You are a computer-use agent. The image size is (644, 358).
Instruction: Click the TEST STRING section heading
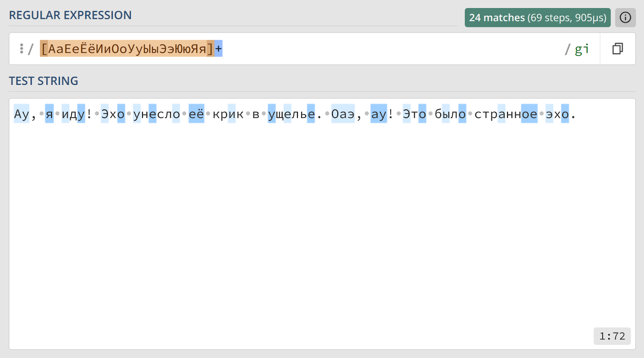(x=43, y=81)
